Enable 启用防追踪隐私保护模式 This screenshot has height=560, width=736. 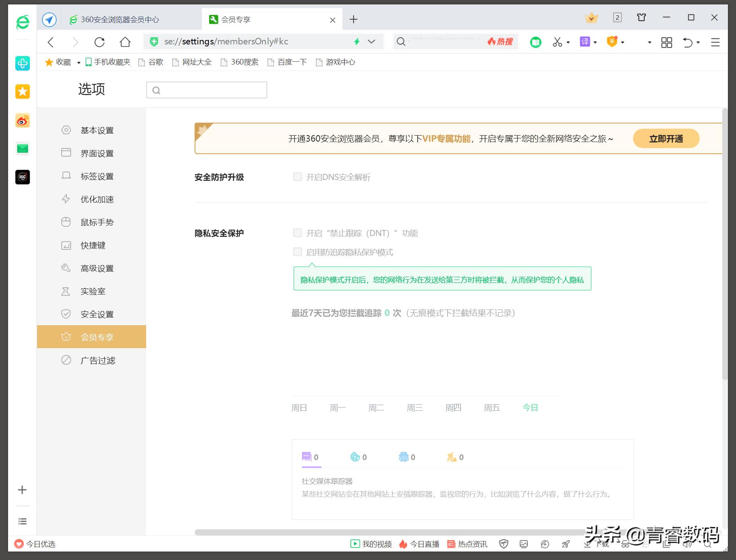click(298, 252)
